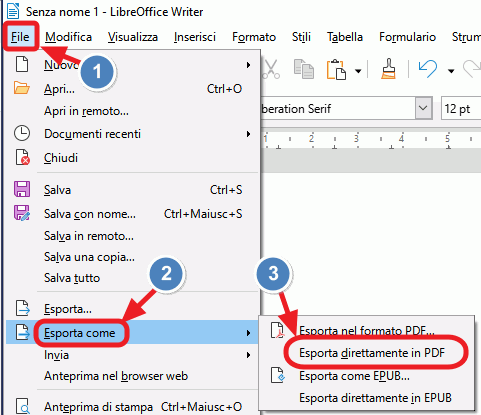Click the Nuovo new document icon
The width and height of the screenshot is (481, 415).
tap(22, 64)
